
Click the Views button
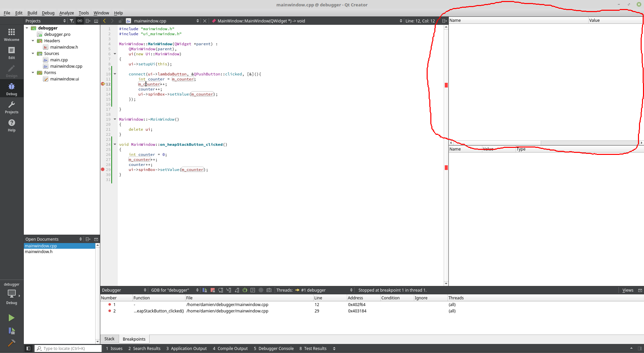pyautogui.click(x=628, y=290)
